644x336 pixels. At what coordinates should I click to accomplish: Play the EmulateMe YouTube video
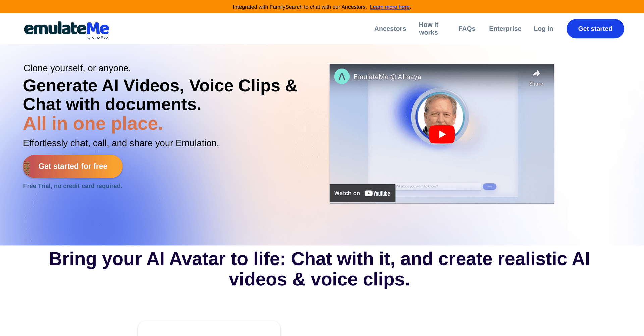442,134
